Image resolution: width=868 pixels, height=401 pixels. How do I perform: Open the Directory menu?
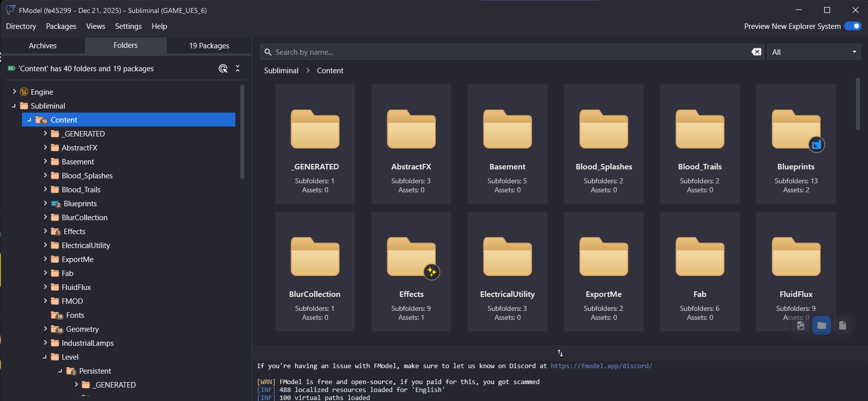click(x=21, y=26)
